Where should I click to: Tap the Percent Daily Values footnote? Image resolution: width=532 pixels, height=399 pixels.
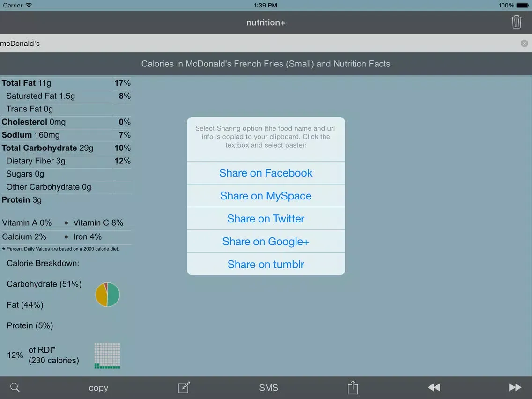click(61, 249)
